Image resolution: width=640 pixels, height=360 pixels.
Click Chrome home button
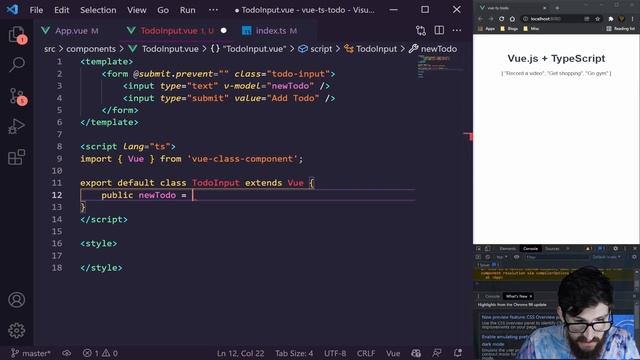(512, 19)
